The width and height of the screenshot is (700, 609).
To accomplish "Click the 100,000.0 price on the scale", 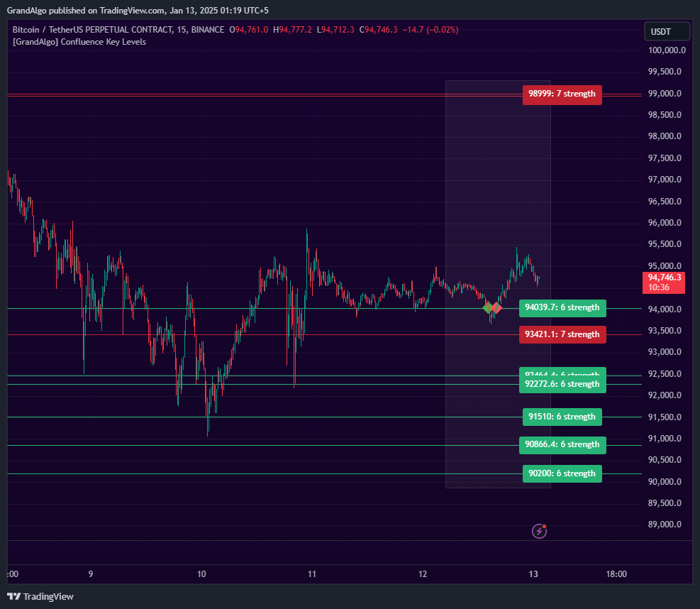I will pos(667,50).
